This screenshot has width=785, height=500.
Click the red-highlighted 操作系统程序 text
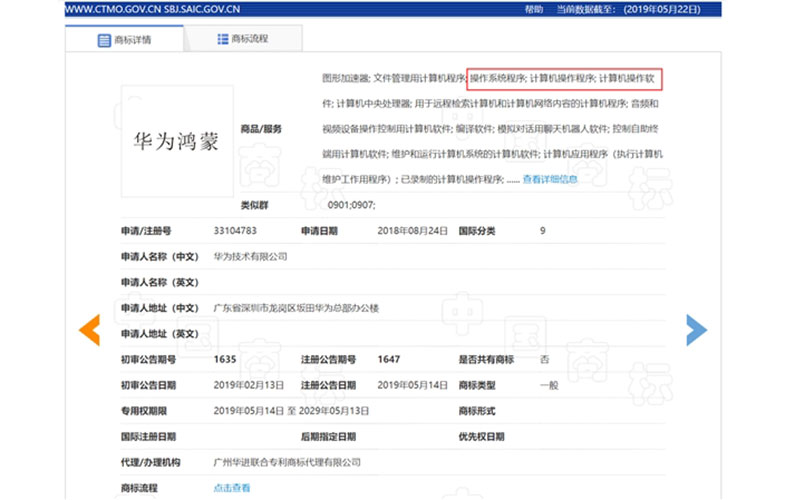(496, 77)
